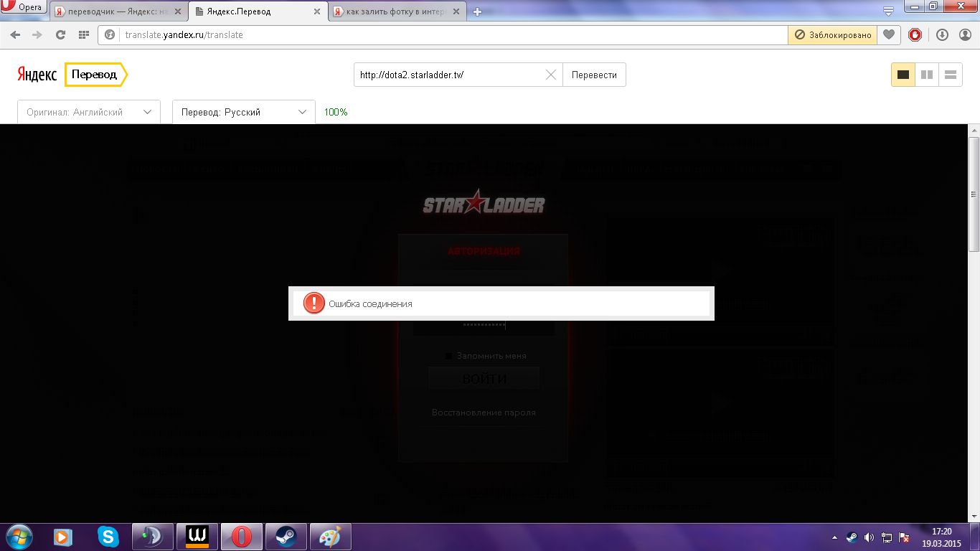Toggle the Запомнить меня checkbox
This screenshot has width=980, height=551.
[x=449, y=356]
